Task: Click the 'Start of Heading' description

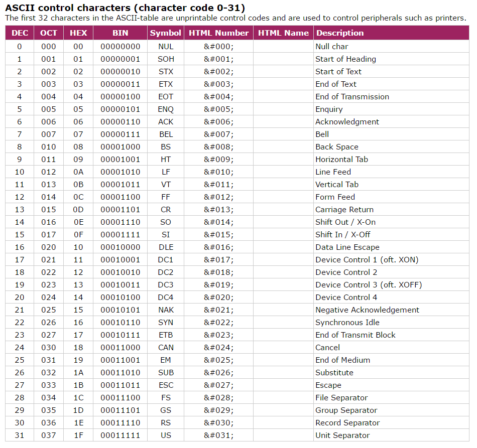Action: click(345, 59)
